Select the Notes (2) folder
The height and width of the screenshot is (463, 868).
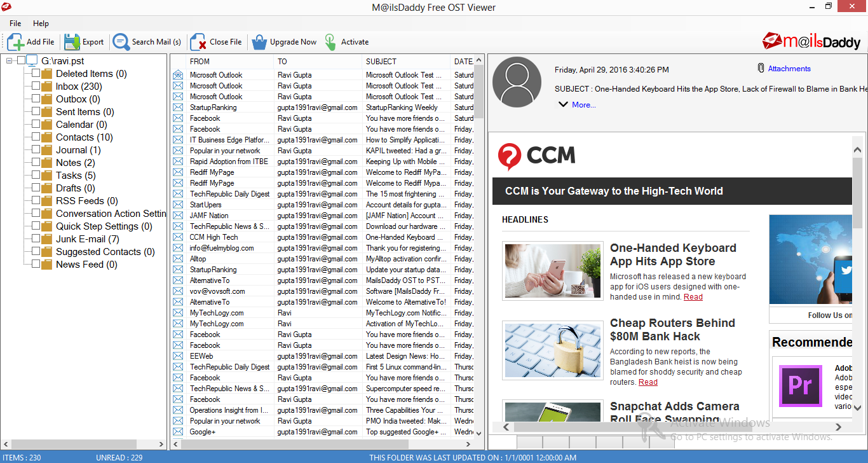tap(76, 163)
